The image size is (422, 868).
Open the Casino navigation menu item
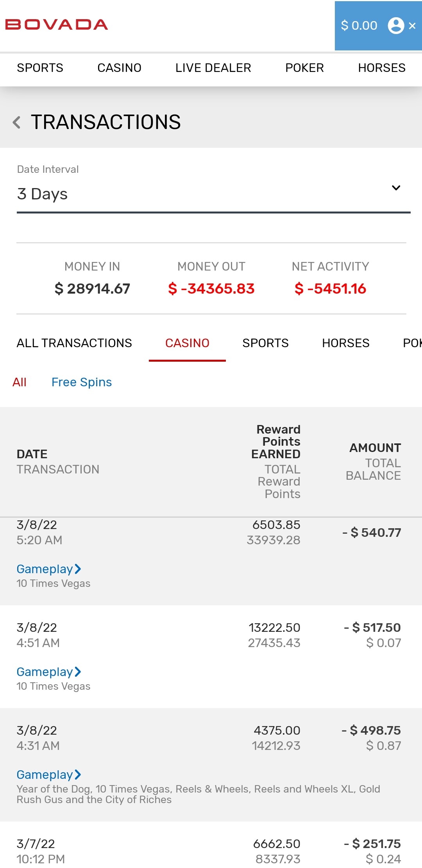[119, 68]
